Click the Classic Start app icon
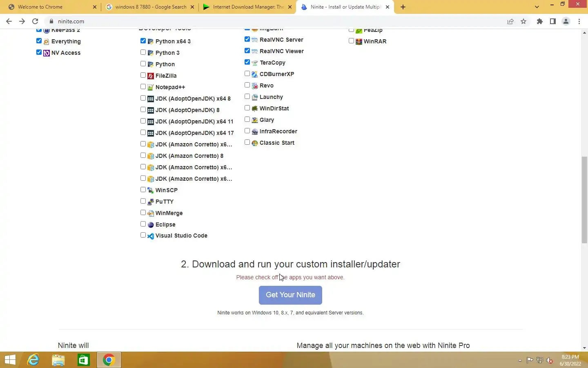 (x=255, y=143)
